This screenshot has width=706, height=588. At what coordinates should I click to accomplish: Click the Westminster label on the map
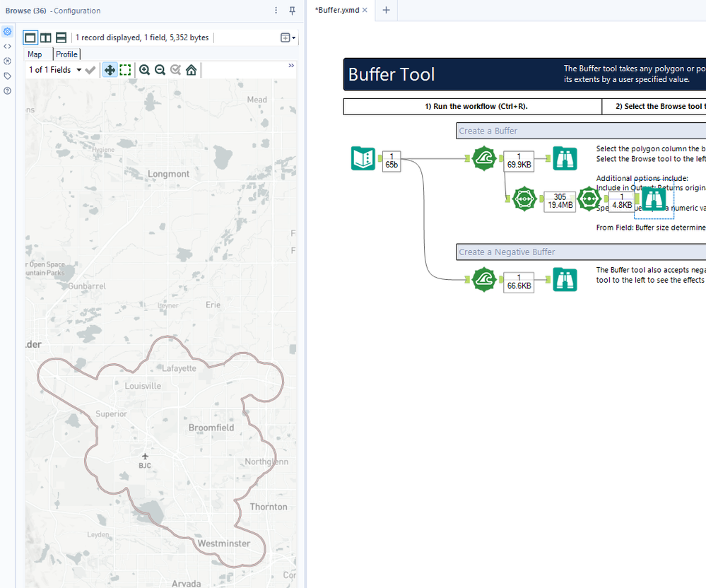(x=224, y=543)
